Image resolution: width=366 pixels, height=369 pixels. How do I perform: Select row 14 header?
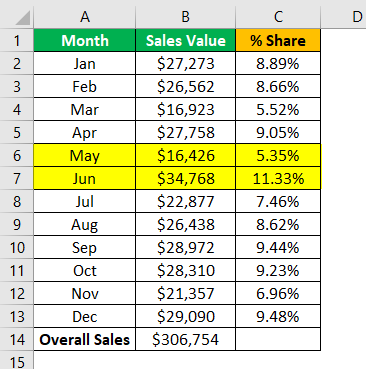(x=17, y=339)
